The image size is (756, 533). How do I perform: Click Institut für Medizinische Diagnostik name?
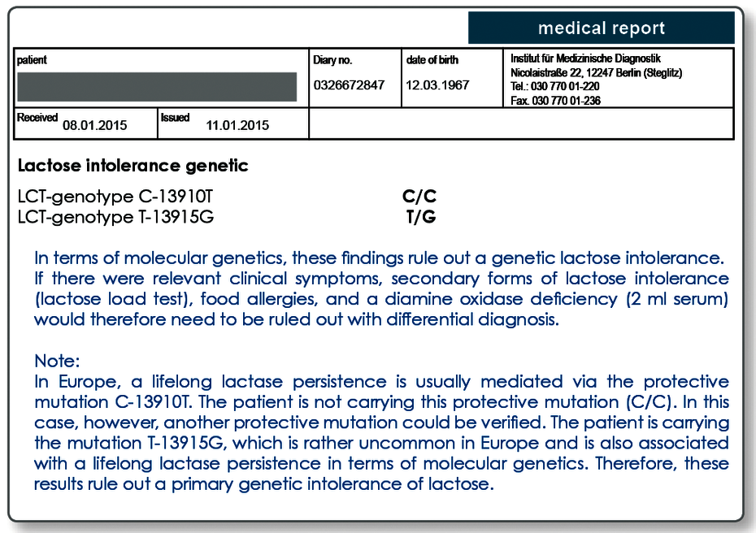click(x=585, y=58)
